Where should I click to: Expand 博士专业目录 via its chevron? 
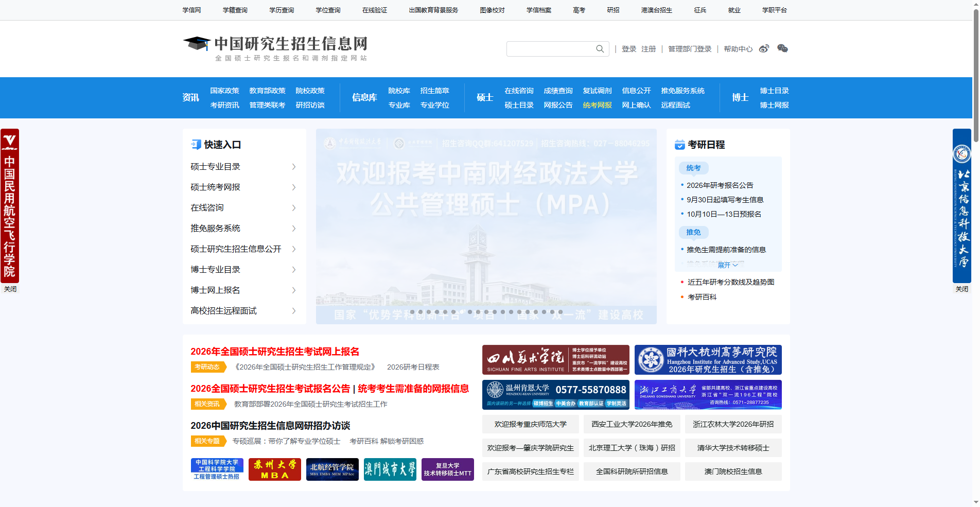click(293, 269)
